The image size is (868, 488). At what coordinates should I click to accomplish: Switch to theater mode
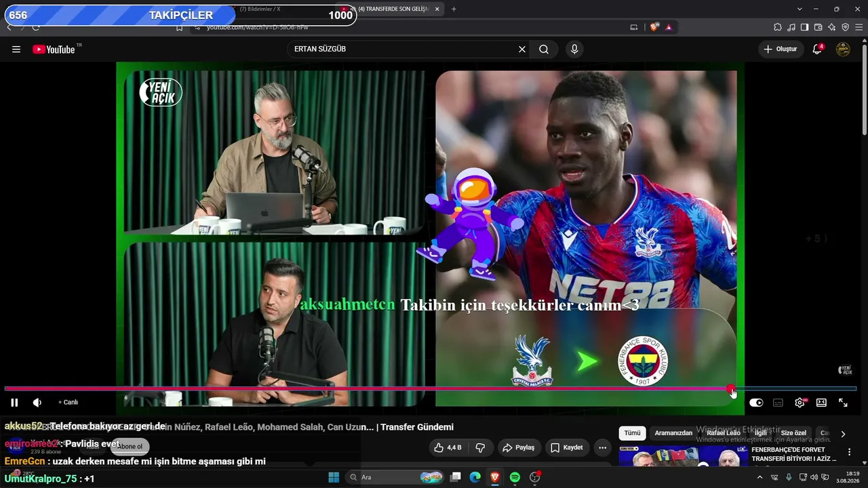[x=821, y=403]
